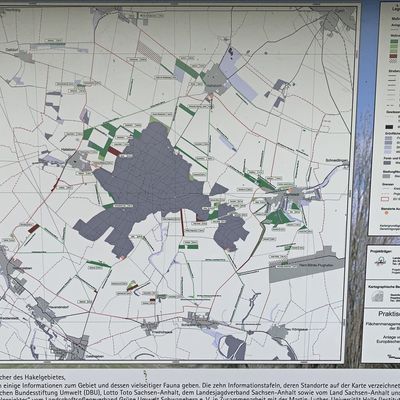Click the orange marker dot in the legend

[x=387, y=213]
